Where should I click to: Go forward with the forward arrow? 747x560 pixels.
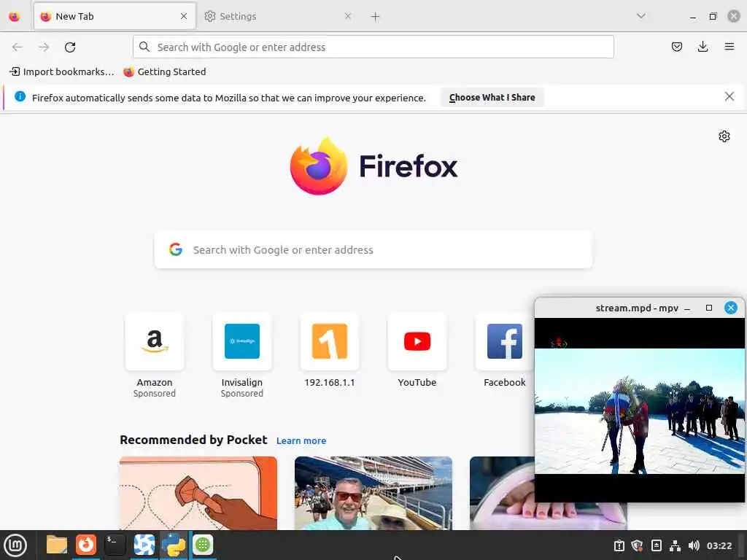pyautogui.click(x=44, y=47)
